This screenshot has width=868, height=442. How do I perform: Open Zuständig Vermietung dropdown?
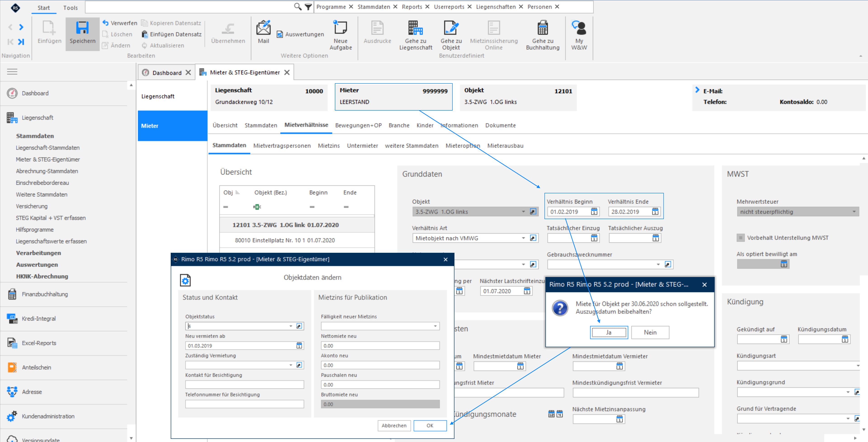coord(291,365)
